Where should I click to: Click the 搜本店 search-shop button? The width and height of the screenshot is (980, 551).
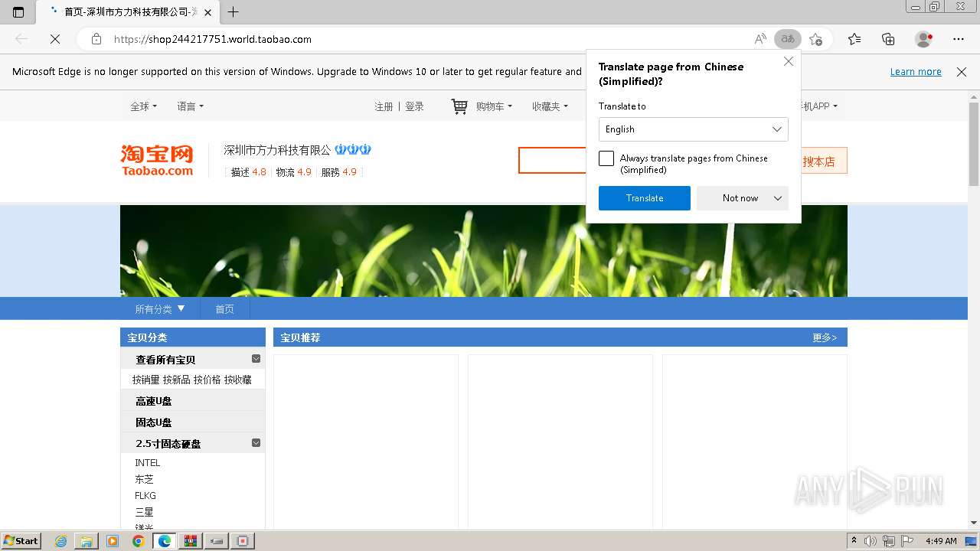pyautogui.click(x=819, y=161)
